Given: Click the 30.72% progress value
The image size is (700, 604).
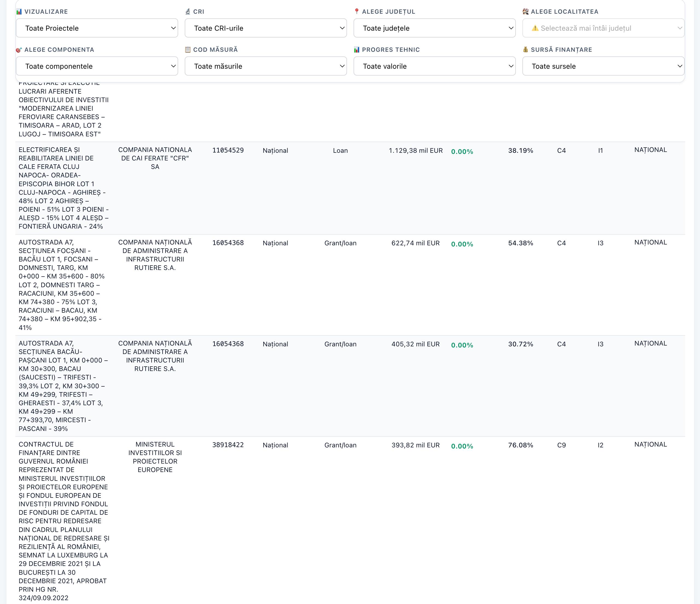Looking at the screenshot, I should tap(520, 344).
